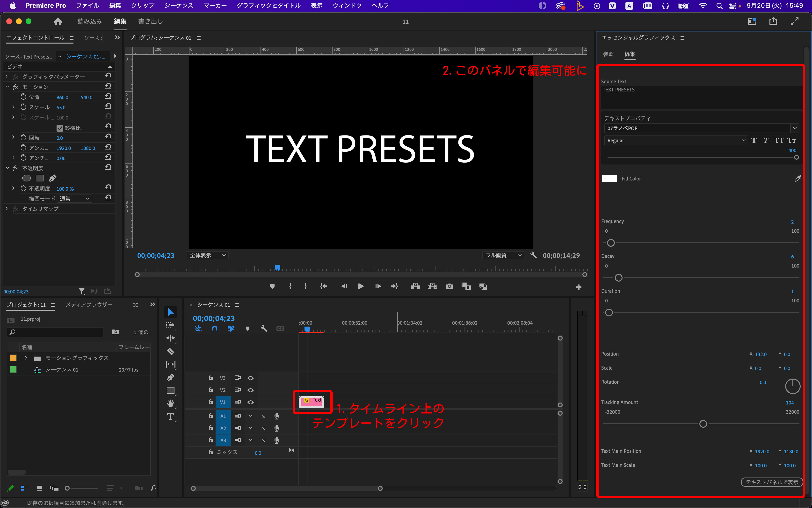Solo audio track A2

point(263,428)
